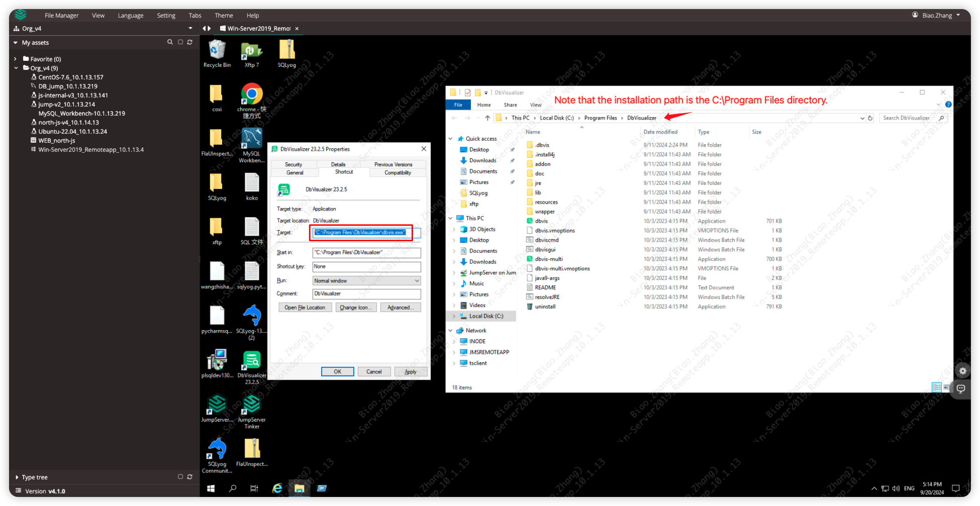The width and height of the screenshot is (980, 506).
Task: Open the Explorer Share ribbon tab
Action: coord(510,105)
